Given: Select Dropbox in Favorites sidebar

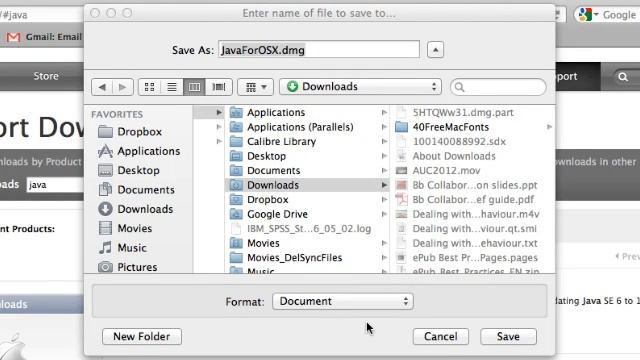Looking at the screenshot, I should tap(131, 132).
